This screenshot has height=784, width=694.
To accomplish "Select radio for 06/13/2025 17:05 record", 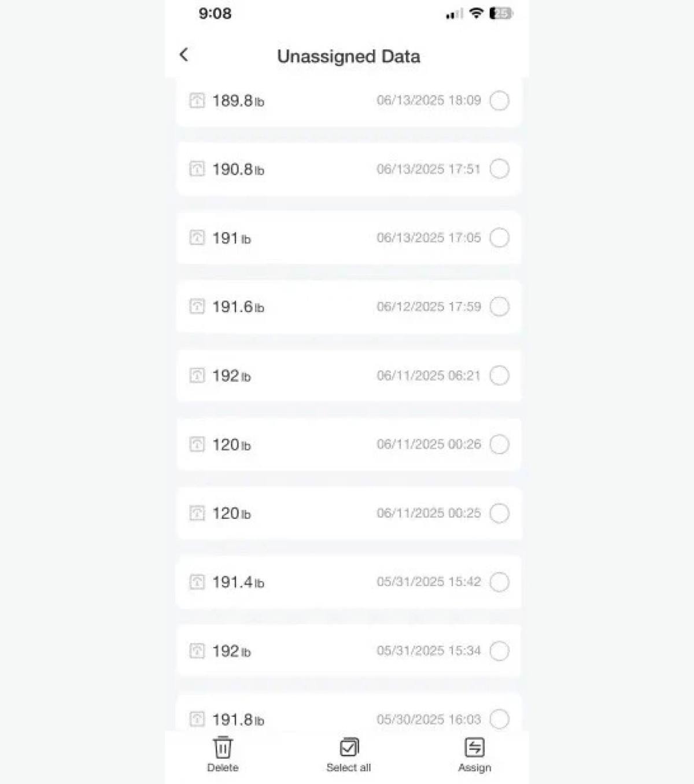I will coord(499,238).
